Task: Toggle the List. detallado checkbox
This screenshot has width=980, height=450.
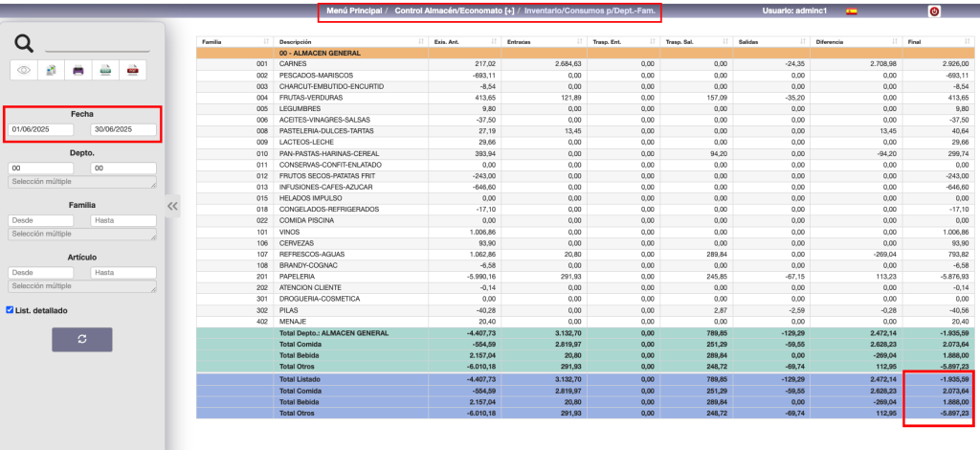Action: (x=11, y=310)
